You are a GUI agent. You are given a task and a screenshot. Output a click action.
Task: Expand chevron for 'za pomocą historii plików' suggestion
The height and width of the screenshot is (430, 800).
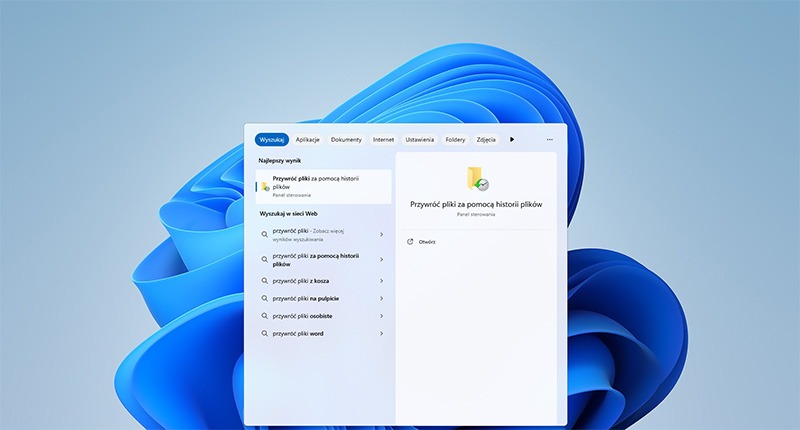pyautogui.click(x=381, y=260)
